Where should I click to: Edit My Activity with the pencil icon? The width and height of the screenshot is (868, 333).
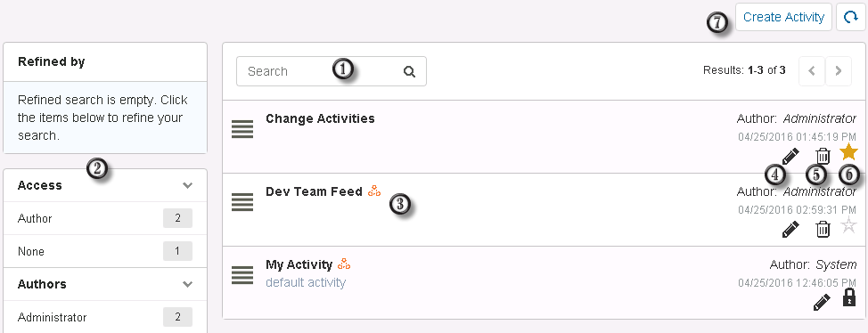click(822, 302)
